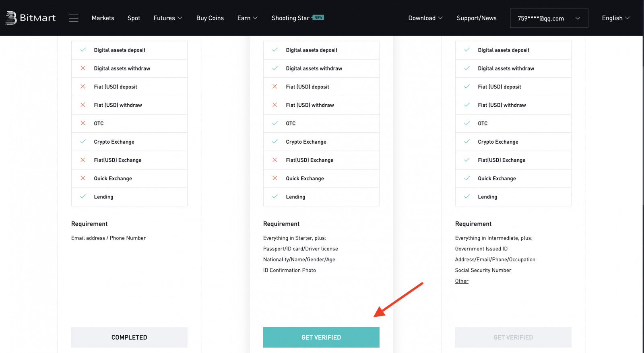The width and height of the screenshot is (644, 353).
Task: Click the red X beside Starter OTC
Action: [83, 123]
